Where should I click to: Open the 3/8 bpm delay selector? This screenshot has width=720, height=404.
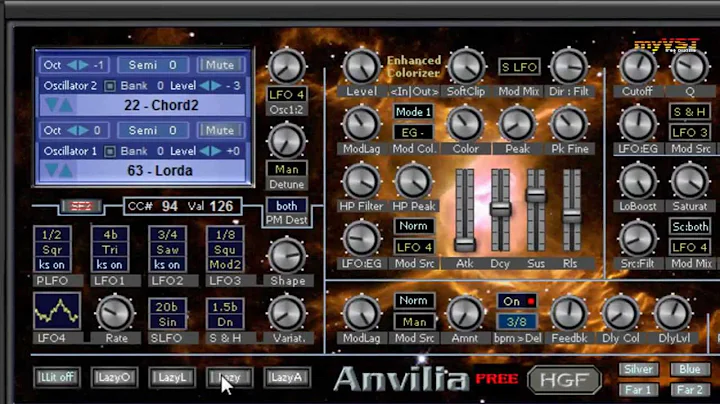[x=517, y=322]
